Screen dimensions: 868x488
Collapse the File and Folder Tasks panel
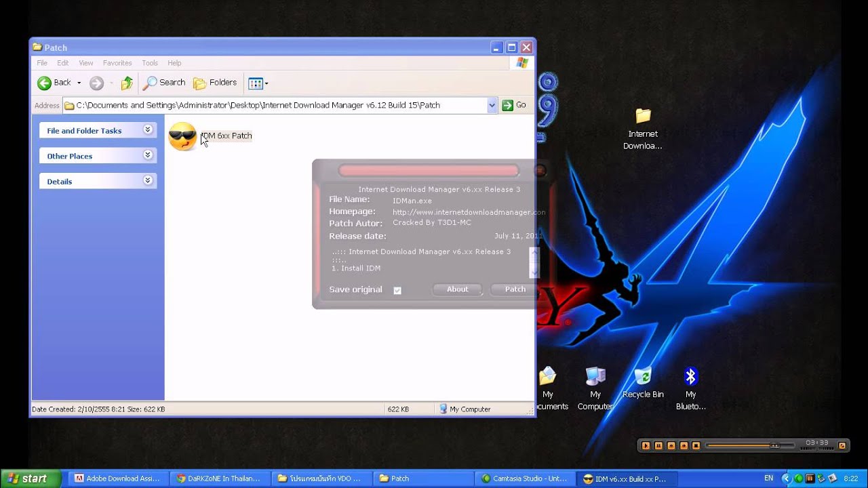click(148, 130)
